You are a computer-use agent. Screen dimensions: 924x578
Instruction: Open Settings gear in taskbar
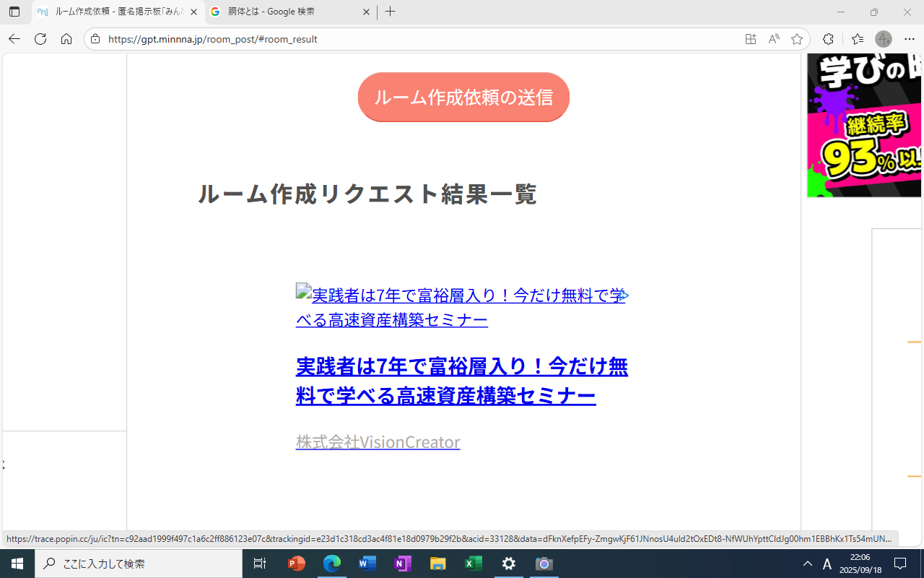pyautogui.click(x=509, y=564)
